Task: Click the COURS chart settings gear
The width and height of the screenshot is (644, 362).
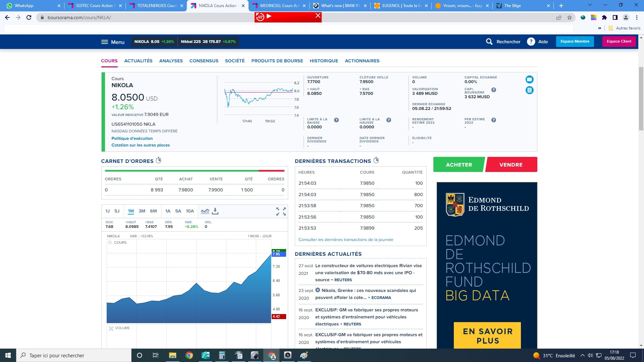Action: [x=110, y=242]
